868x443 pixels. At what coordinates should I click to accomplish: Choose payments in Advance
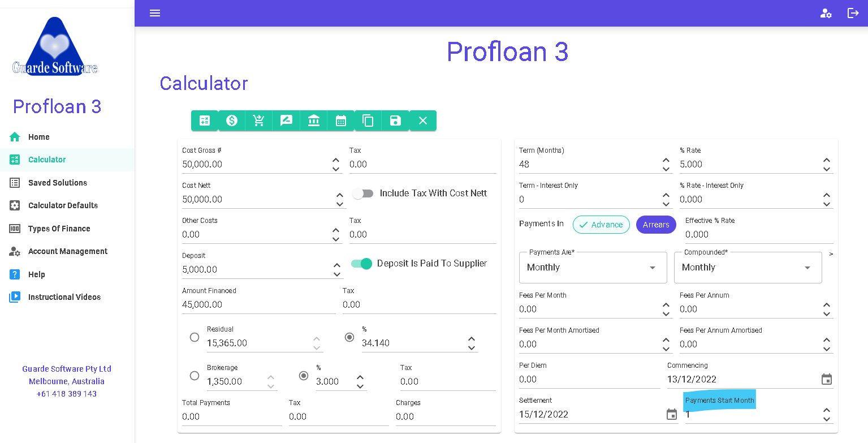[x=601, y=225]
